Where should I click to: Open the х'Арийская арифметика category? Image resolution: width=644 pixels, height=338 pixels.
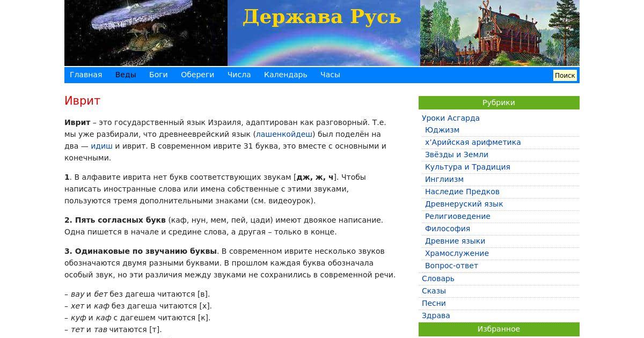coord(473,142)
